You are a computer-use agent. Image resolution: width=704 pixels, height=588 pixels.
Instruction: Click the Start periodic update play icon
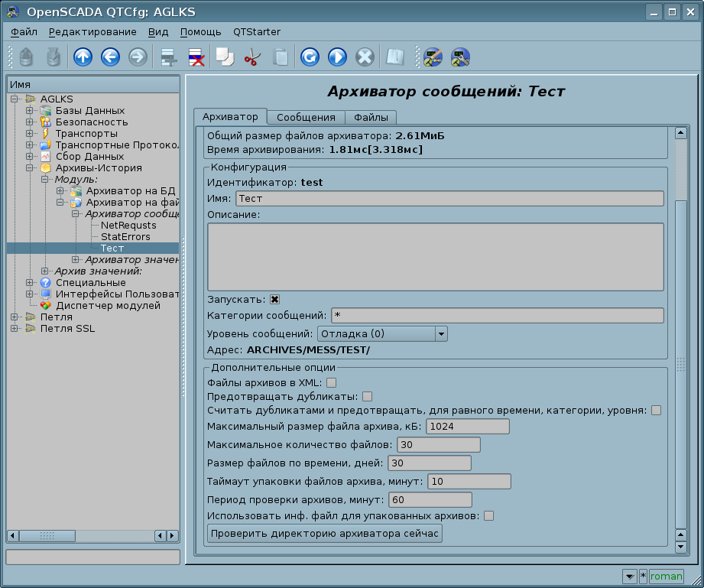[337, 57]
